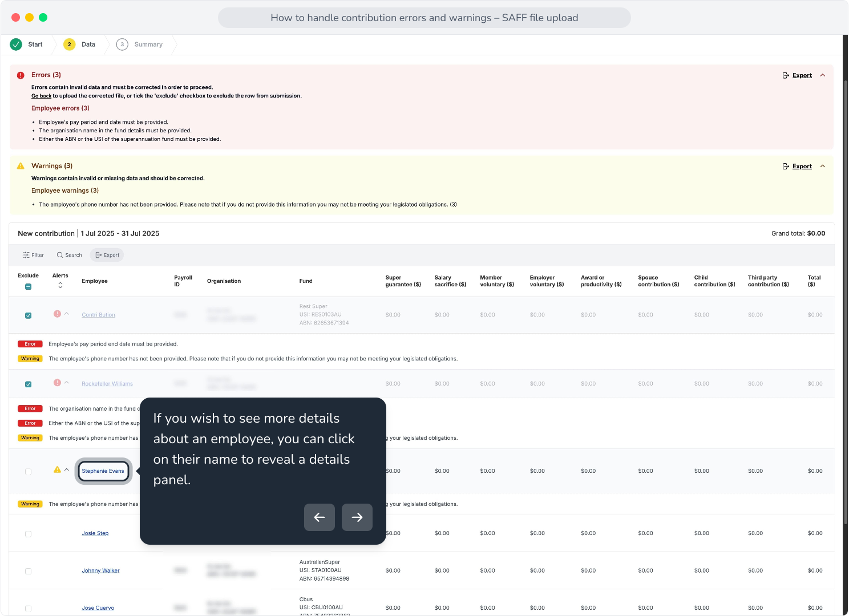Toggle the Exclude header select-all checkbox

click(x=28, y=287)
